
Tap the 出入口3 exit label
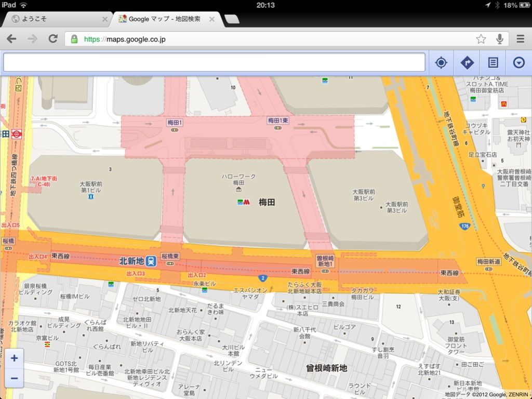[136, 273]
